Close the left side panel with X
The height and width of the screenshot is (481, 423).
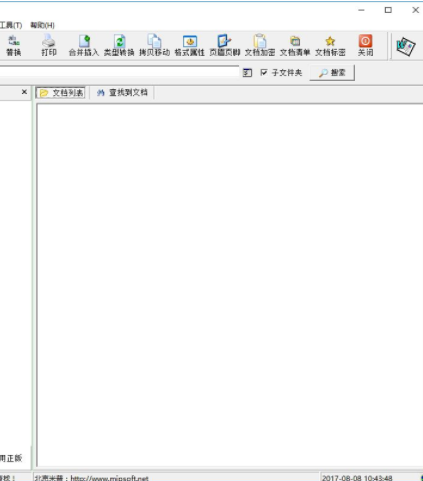[x=24, y=92]
